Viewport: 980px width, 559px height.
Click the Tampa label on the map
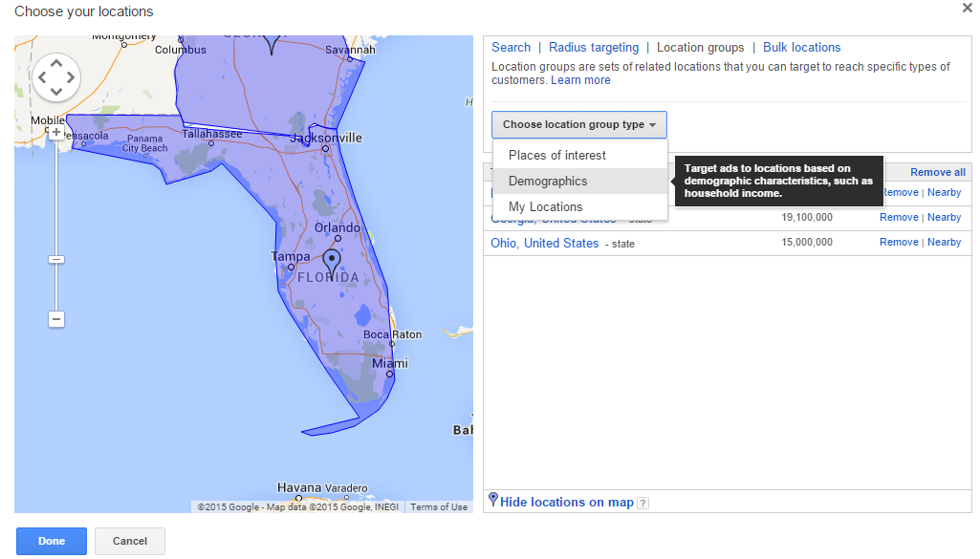(x=290, y=256)
